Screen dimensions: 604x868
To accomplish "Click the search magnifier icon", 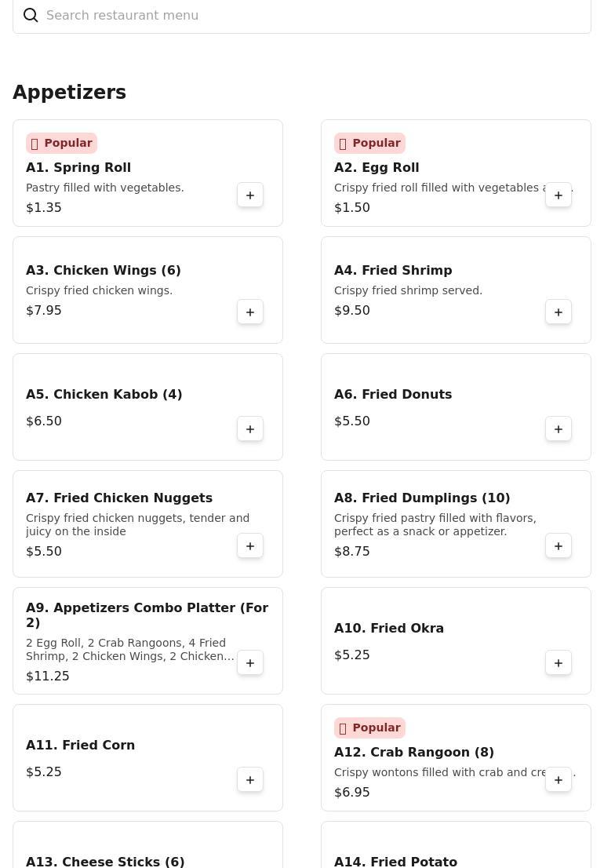I will (x=31, y=15).
